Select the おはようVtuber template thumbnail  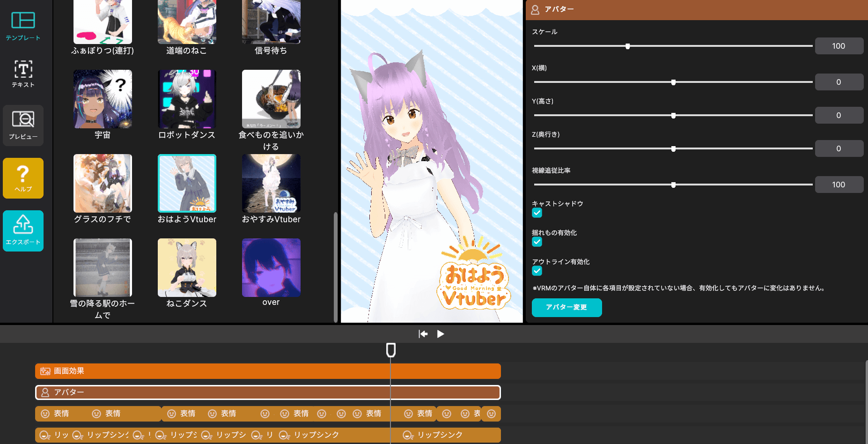187,184
